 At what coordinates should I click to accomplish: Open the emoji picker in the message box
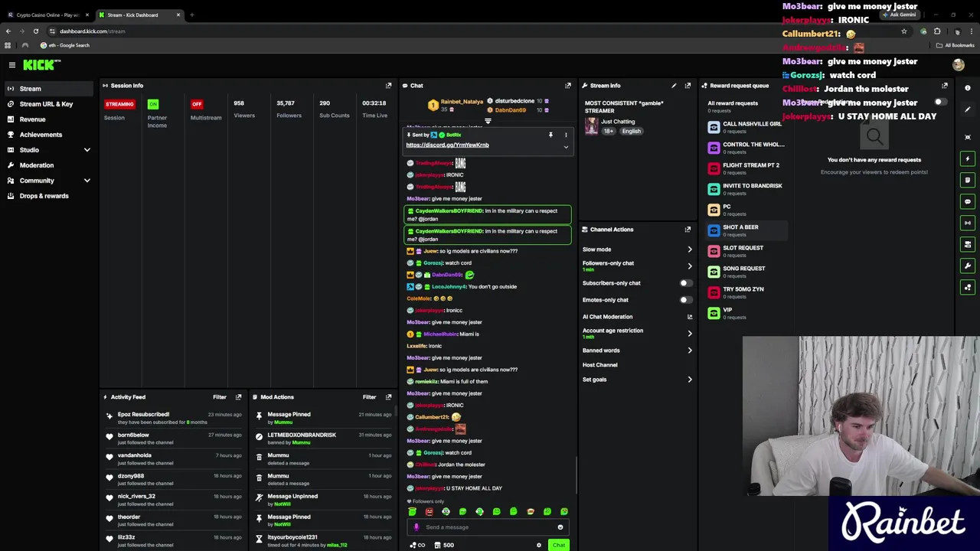pyautogui.click(x=560, y=527)
